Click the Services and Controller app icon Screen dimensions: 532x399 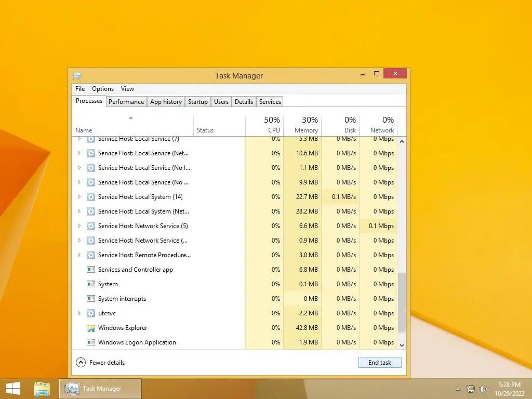tap(90, 270)
